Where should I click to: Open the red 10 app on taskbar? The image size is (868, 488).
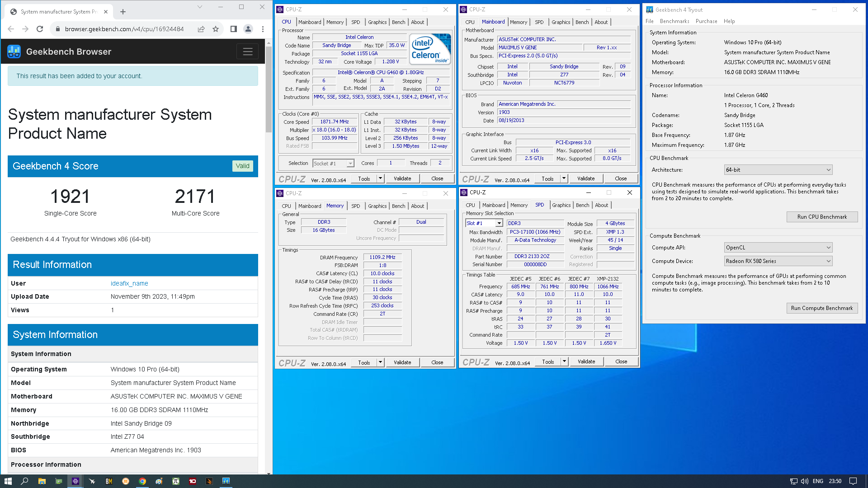[x=193, y=481]
